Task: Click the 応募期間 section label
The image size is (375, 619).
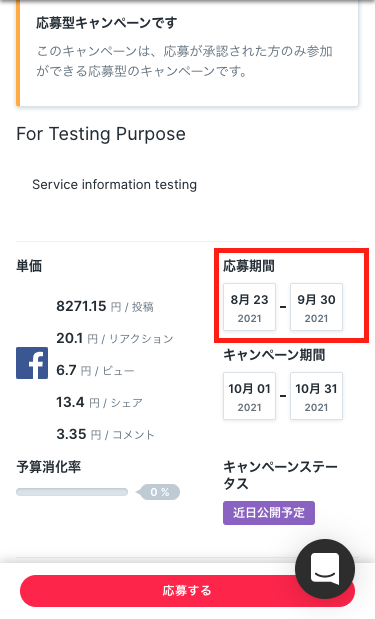Action: point(249,266)
